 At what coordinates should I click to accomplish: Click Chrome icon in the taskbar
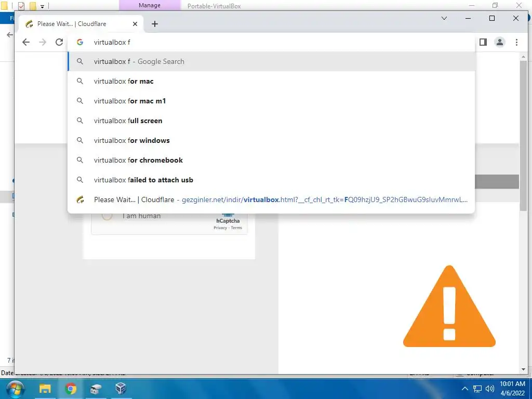tap(71, 389)
